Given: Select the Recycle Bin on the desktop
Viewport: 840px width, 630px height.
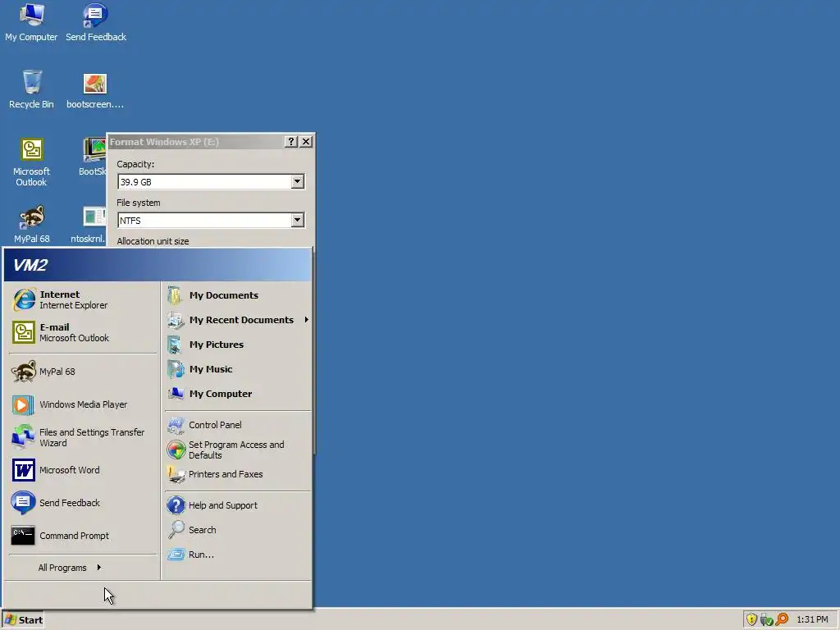Looking at the screenshot, I should (x=31, y=89).
